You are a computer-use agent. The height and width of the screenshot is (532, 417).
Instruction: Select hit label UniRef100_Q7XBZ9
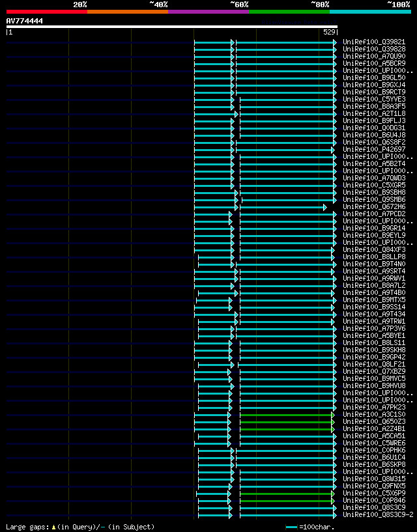click(374, 371)
